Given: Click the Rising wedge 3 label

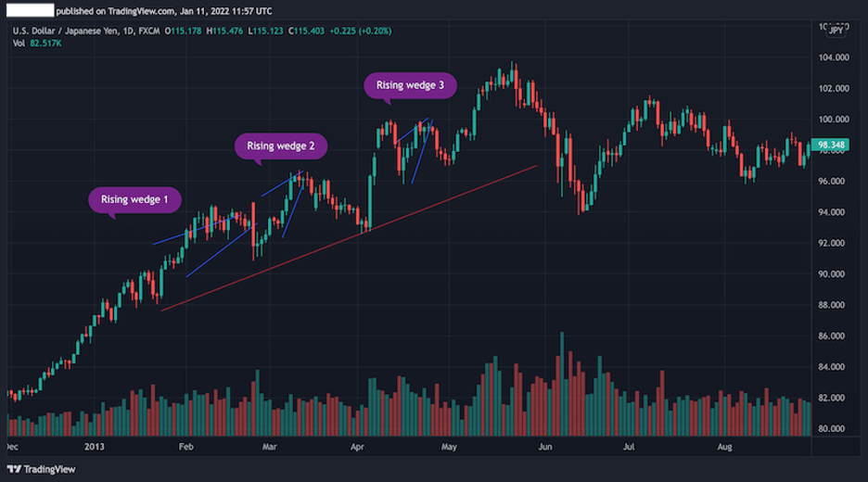Looking at the screenshot, I should [410, 85].
